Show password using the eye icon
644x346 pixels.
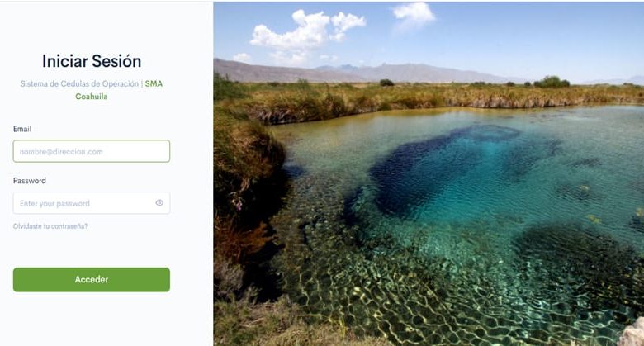tap(159, 203)
